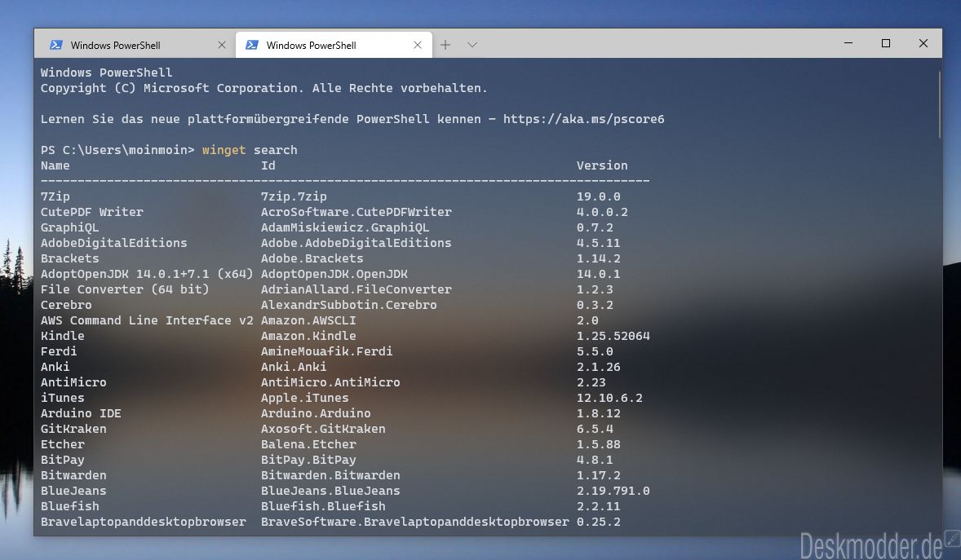Close the Windows Terminal window
This screenshot has height=560, width=961.
923,43
